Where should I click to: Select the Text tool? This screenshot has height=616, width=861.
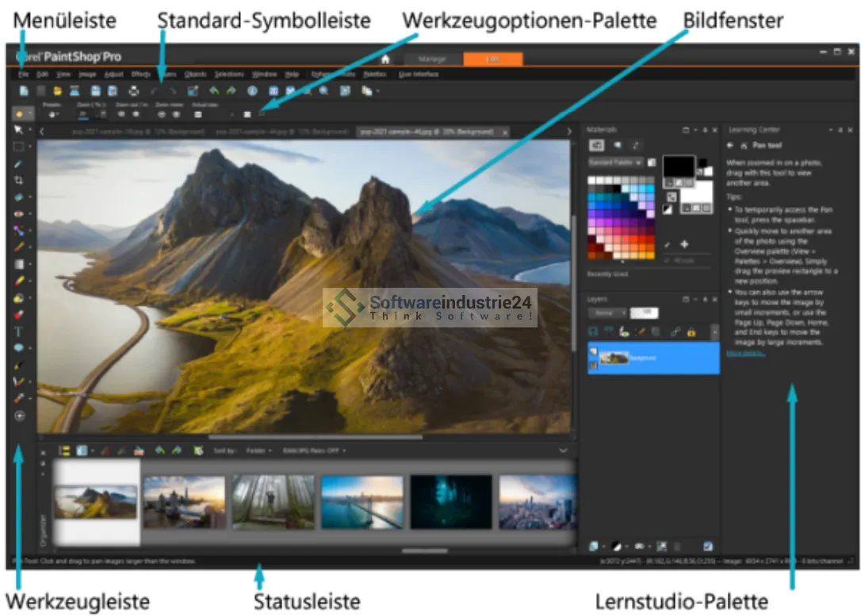19,331
